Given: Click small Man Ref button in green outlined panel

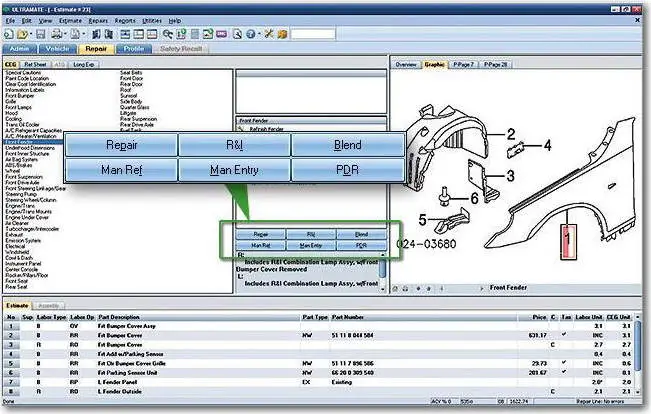Looking at the screenshot, I should pyautogui.click(x=261, y=245).
